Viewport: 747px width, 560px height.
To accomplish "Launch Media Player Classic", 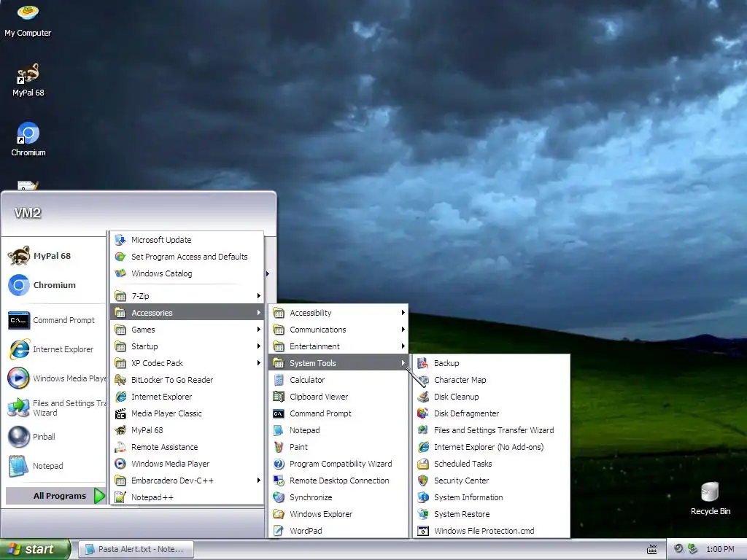I will (x=187, y=413).
